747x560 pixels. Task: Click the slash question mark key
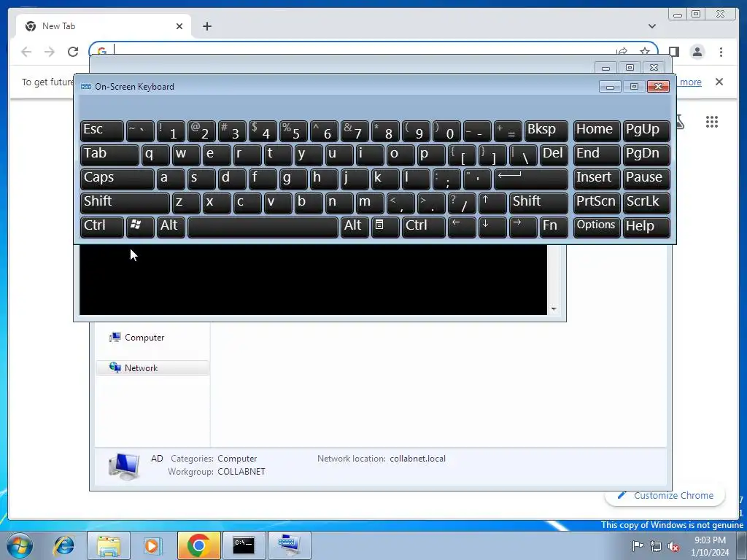(462, 203)
